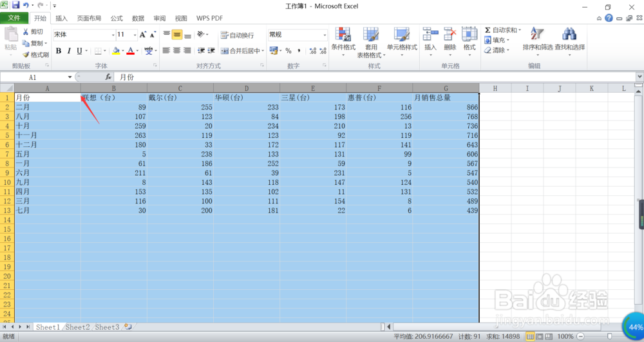Toggle Italic formatting

[x=69, y=51]
